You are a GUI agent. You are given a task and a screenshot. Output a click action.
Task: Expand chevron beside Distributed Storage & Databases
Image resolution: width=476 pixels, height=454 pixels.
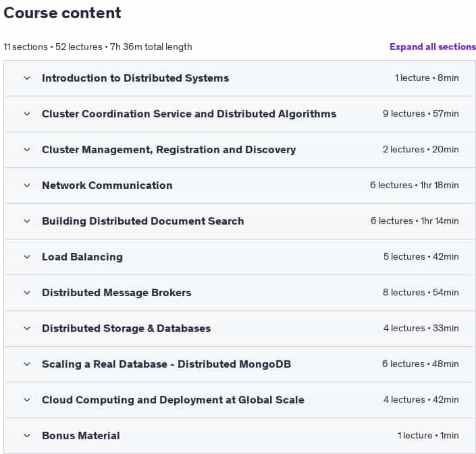pos(27,329)
